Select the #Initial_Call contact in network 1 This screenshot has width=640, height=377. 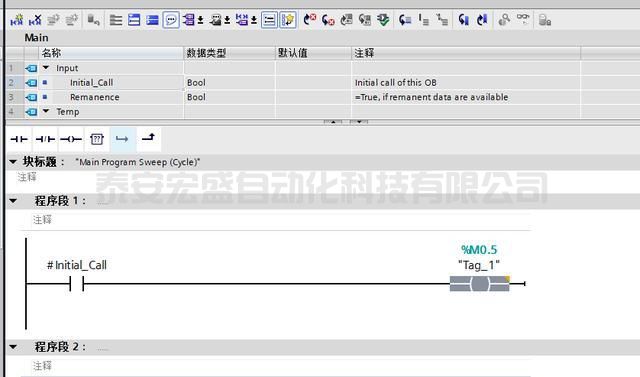(76, 283)
